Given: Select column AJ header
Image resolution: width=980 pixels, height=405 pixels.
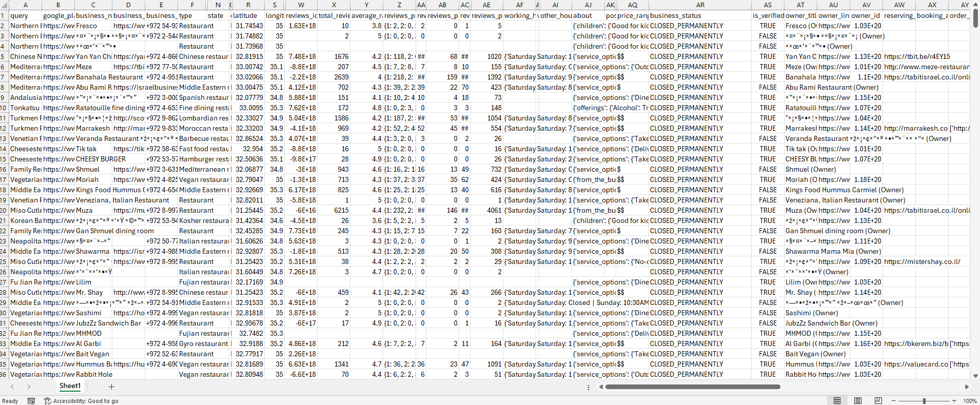Looking at the screenshot, I should tap(588, 5).
